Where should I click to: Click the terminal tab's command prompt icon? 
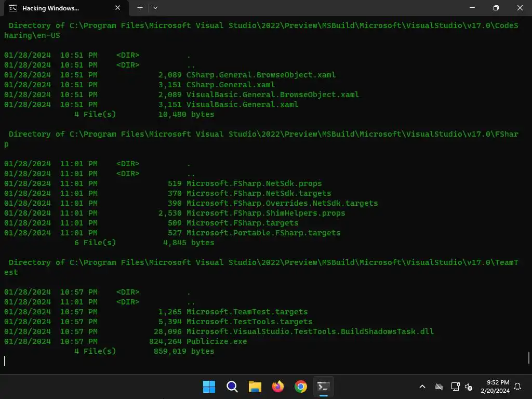tap(13, 8)
